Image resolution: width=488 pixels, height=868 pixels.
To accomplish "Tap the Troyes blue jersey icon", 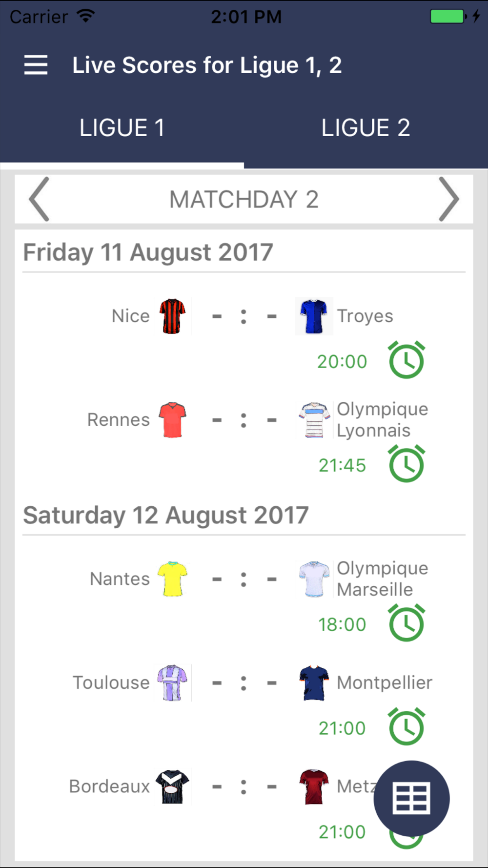I will pyautogui.click(x=314, y=316).
